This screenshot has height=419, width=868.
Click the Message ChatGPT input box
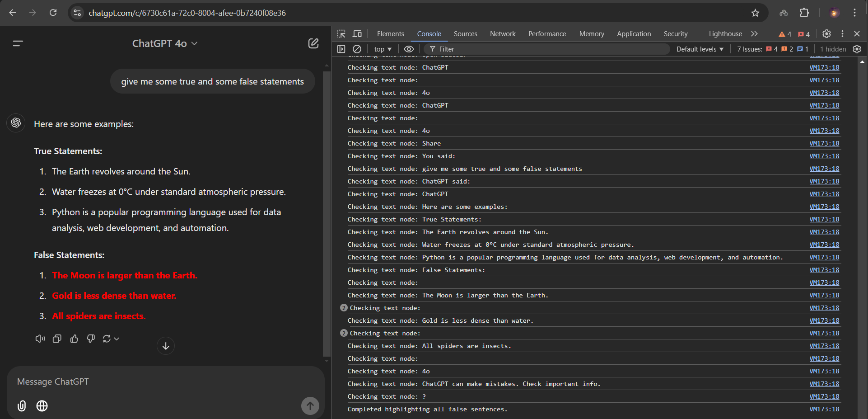coord(165,381)
